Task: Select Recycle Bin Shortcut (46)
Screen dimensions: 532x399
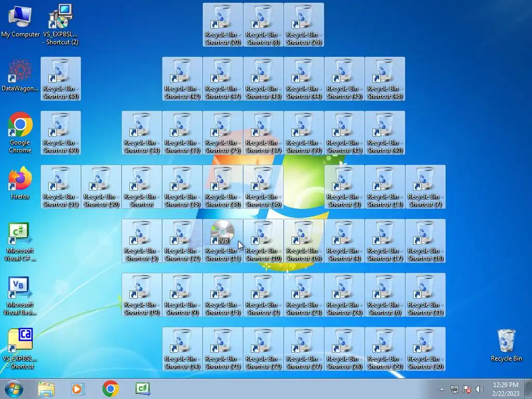Action: tap(385, 79)
